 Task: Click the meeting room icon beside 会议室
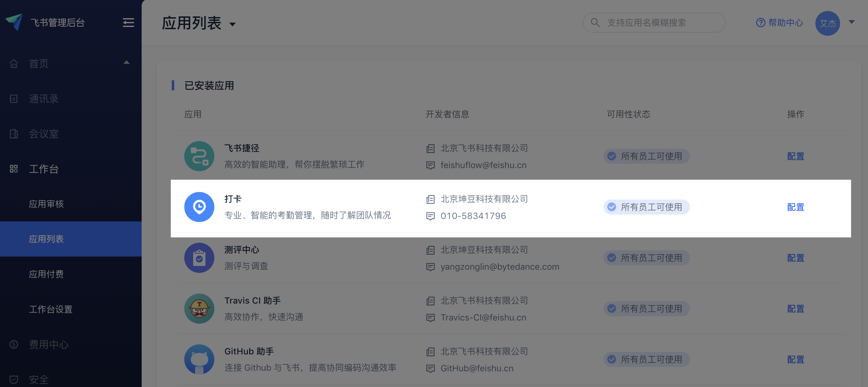coord(14,134)
